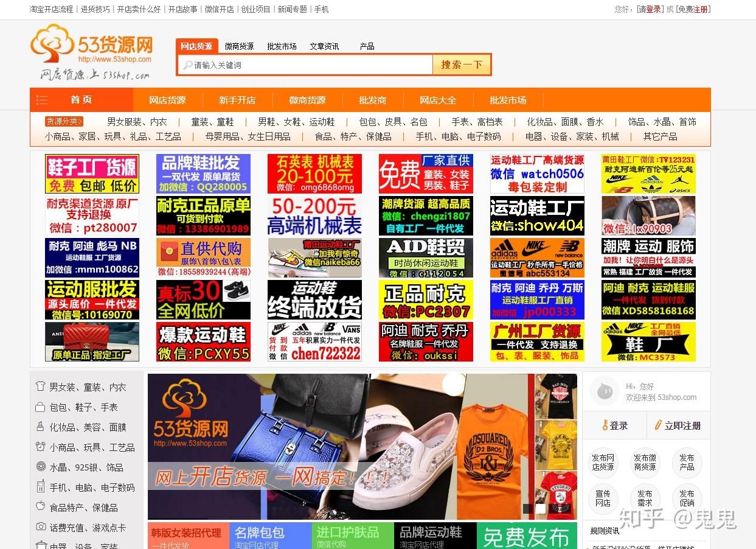Click the 宣传网店 circle
The width and height of the screenshot is (756, 549).
click(603, 498)
